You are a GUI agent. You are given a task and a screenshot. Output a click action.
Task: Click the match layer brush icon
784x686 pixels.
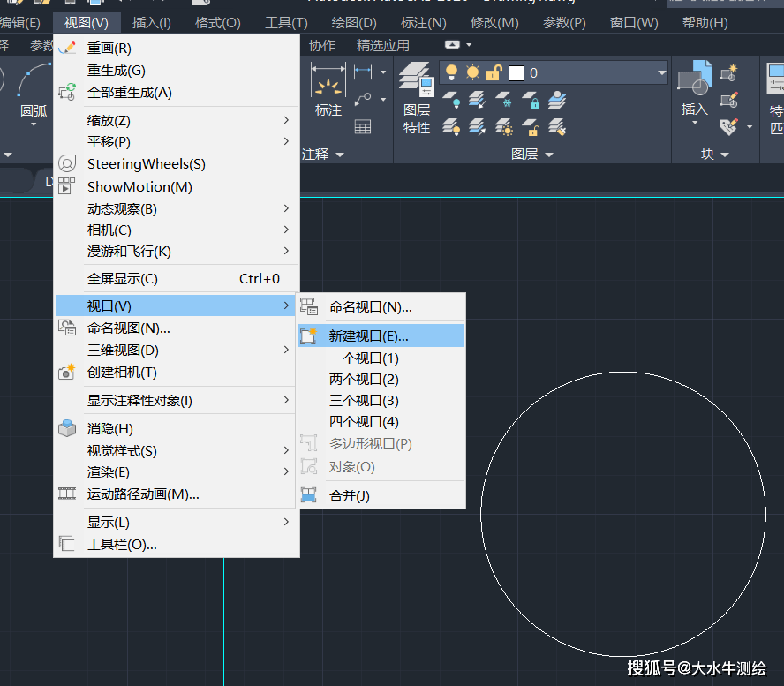click(x=557, y=127)
